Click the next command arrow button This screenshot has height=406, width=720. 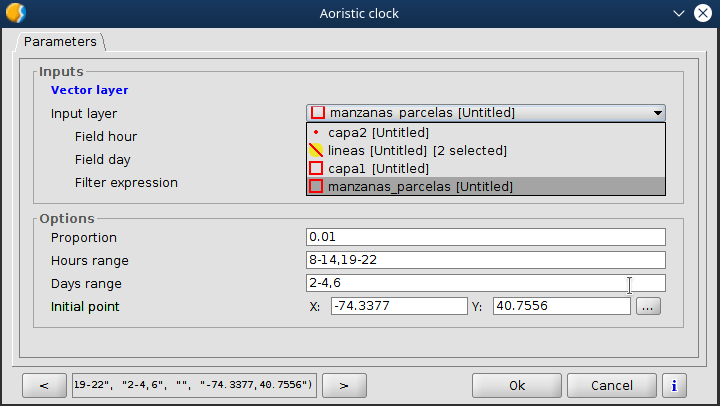pos(343,385)
